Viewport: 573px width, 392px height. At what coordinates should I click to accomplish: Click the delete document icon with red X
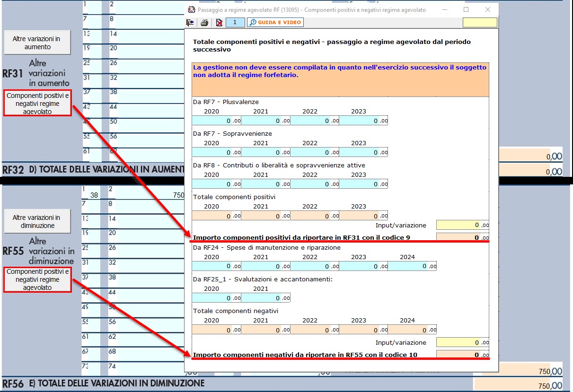tap(219, 22)
